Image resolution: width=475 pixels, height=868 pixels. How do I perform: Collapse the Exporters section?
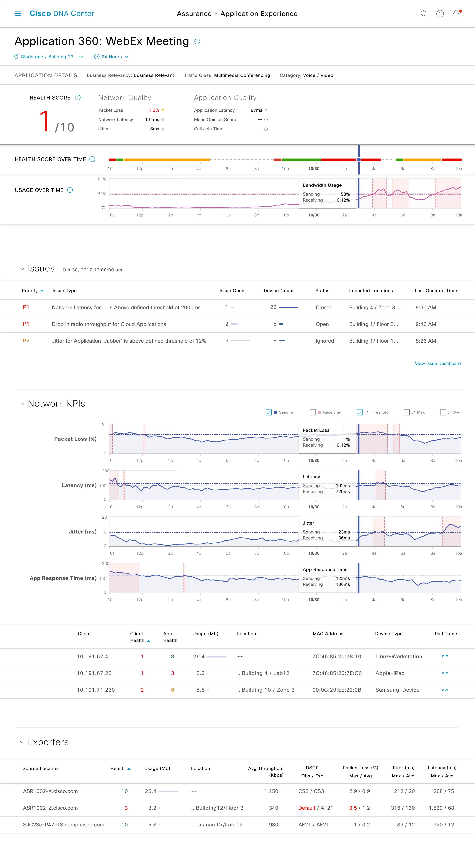pos(22,742)
